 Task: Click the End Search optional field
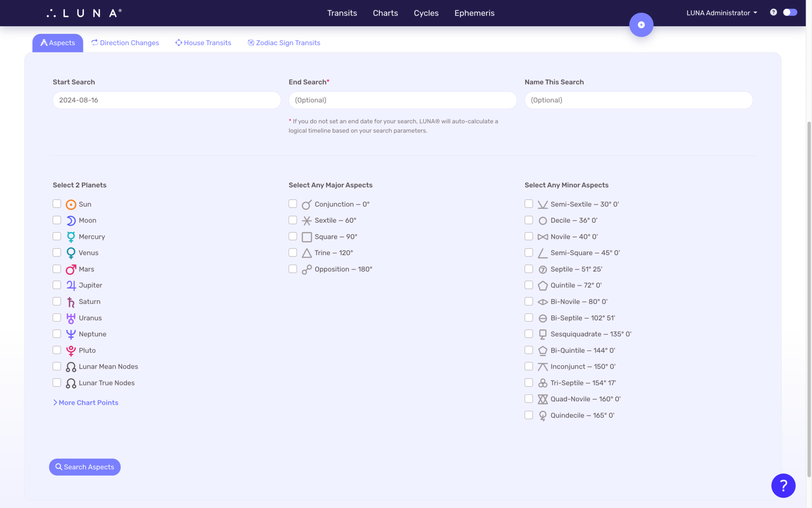point(402,100)
